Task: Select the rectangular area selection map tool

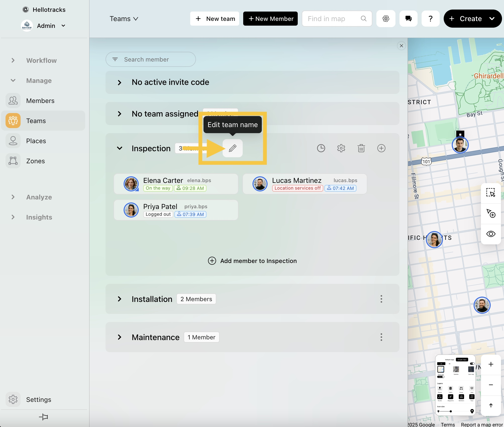Action: 490,193
